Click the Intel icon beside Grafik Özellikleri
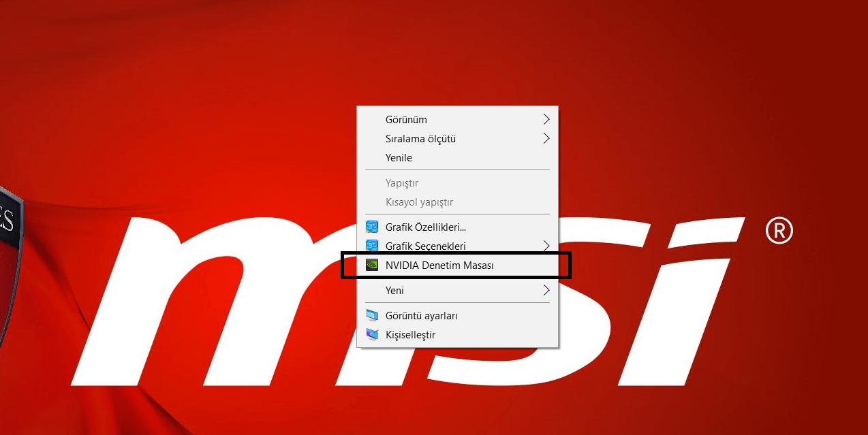 (x=372, y=227)
